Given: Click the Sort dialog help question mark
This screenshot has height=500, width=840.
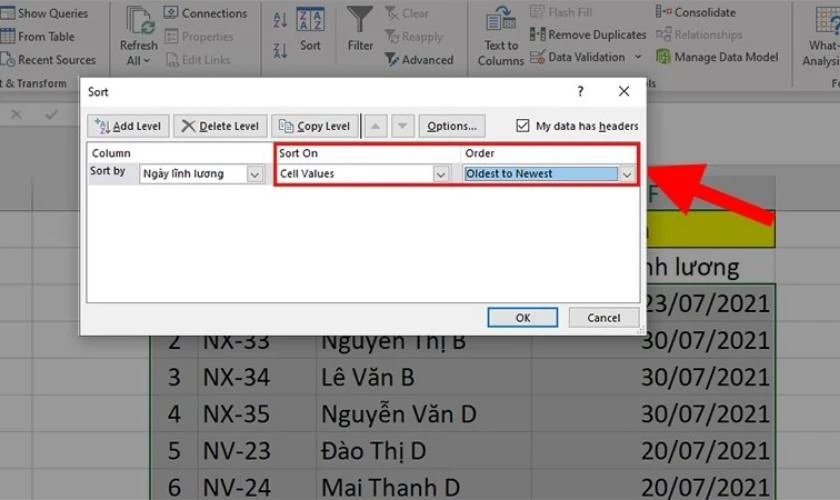Looking at the screenshot, I should click(x=580, y=92).
